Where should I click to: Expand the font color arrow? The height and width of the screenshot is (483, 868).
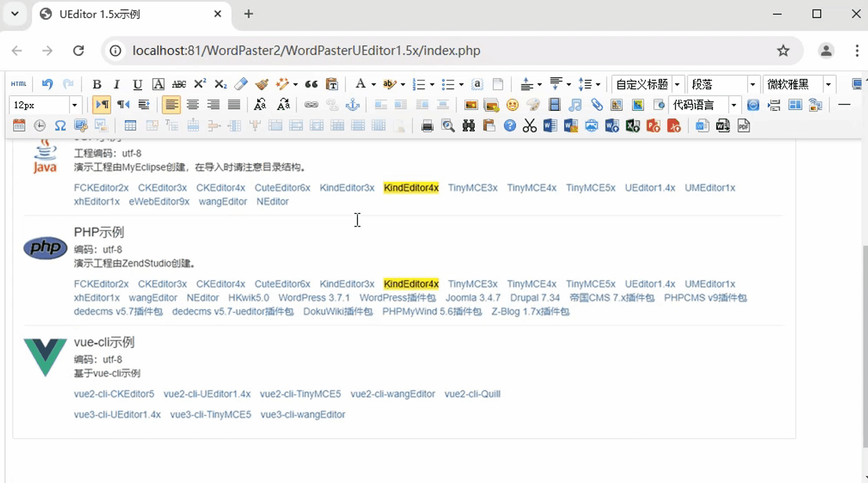374,84
